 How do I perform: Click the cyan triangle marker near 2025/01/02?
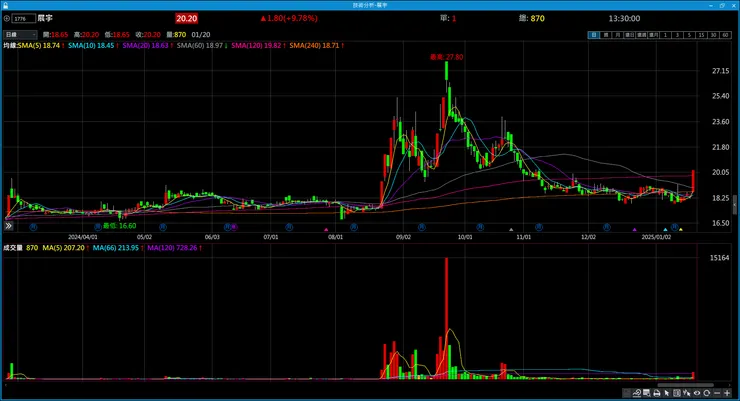click(665, 230)
